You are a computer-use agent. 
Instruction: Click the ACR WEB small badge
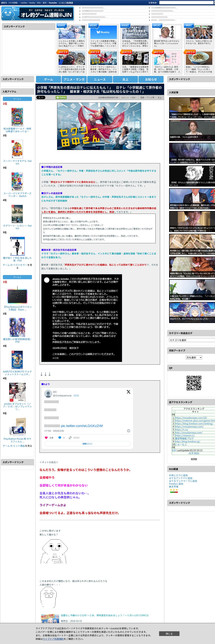(x=194, y=459)
